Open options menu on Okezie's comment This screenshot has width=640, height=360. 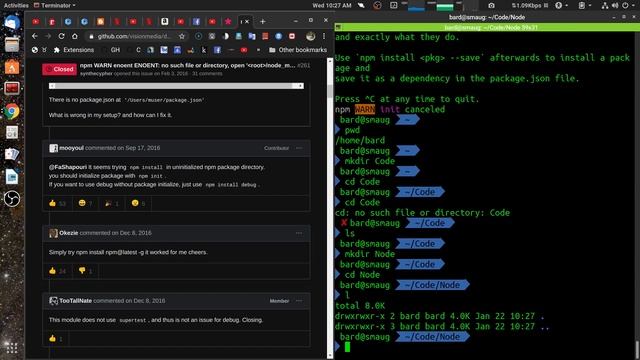coord(299,233)
